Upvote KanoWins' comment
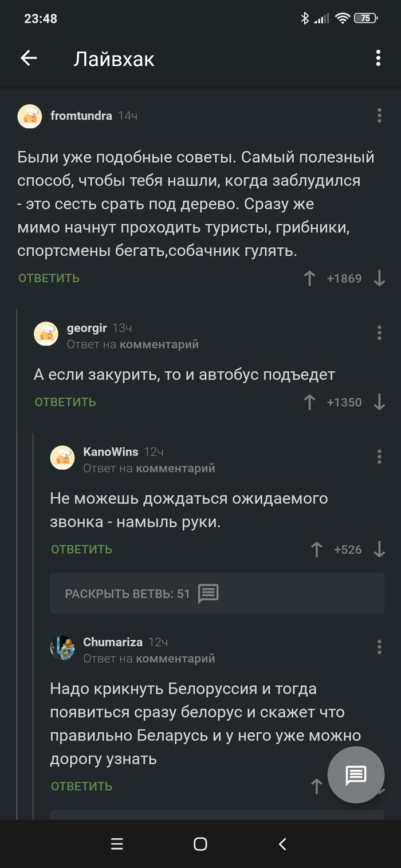Screen dimensions: 401x868 316,549
